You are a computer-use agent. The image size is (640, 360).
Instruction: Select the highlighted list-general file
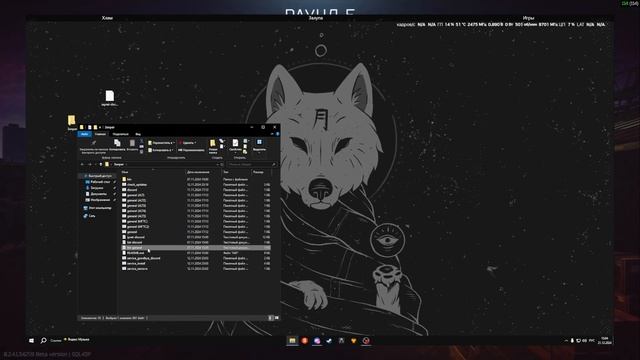196,248
